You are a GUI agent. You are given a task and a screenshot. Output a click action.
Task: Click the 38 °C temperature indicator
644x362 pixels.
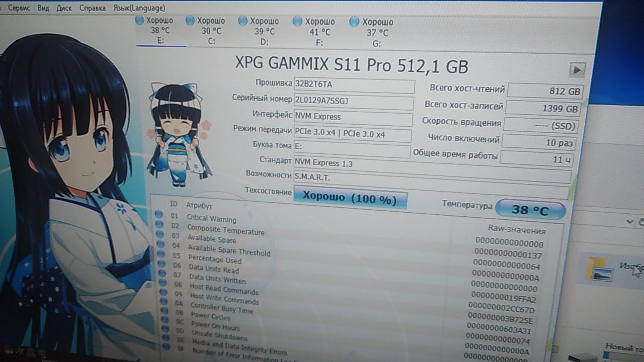point(530,210)
